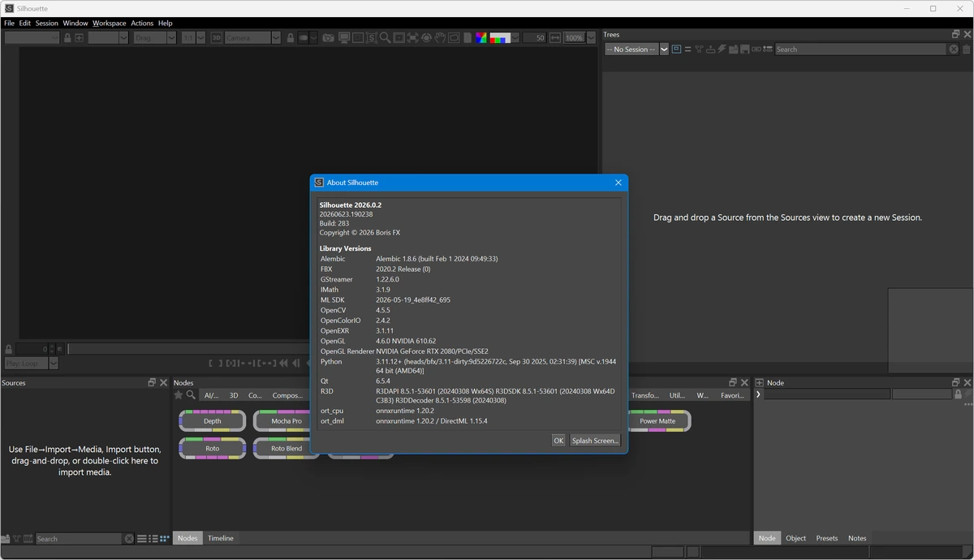
Task: Select the magnifier zoom tool in viewer toolbar
Action: tap(385, 37)
